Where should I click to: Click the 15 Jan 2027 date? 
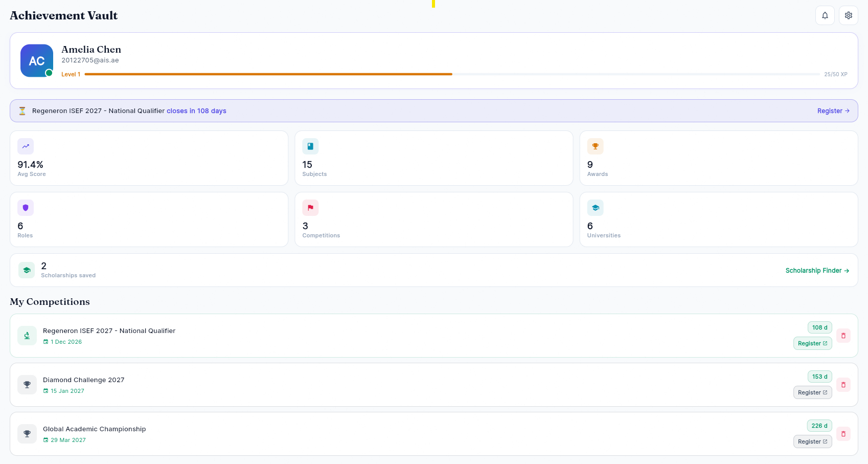pos(67,391)
